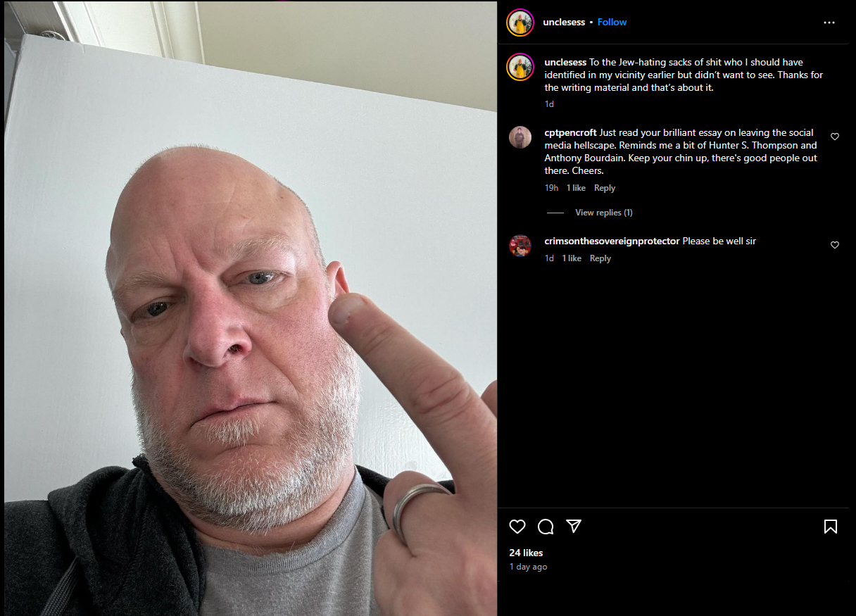Like crimsonthesovereignprotector's comment heart

tap(835, 245)
